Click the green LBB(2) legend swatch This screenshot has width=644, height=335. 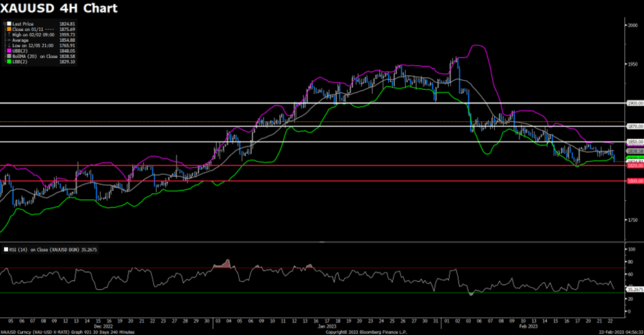[x=8, y=61]
